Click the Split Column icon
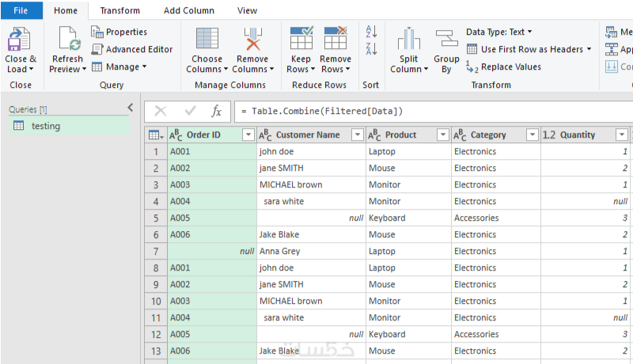 [x=408, y=40]
